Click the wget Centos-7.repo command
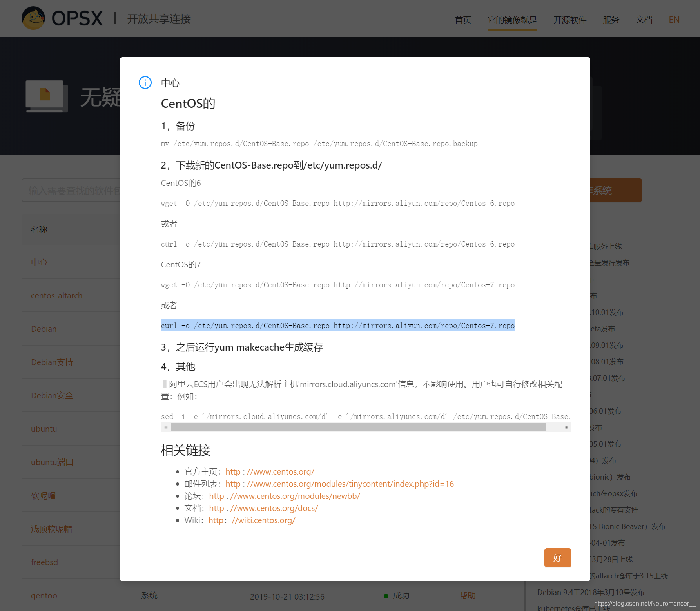 pyautogui.click(x=338, y=285)
